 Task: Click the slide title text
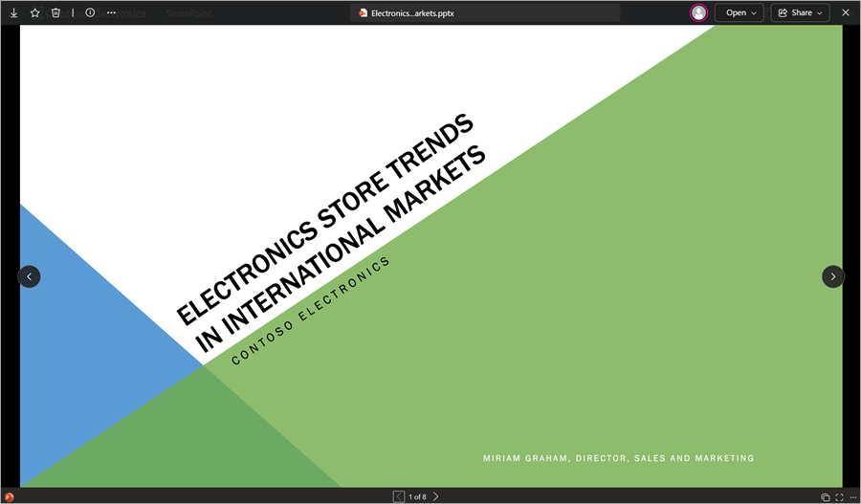pyautogui.click(x=331, y=232)
